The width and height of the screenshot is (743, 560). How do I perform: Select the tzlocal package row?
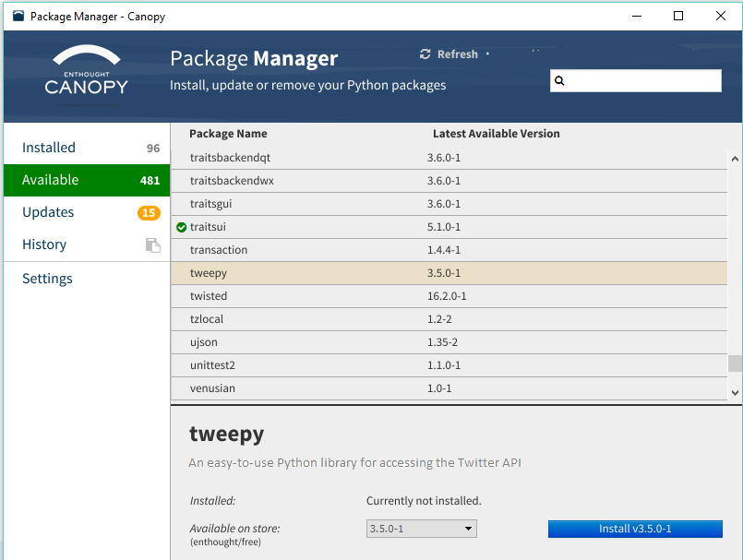[449, 319]
